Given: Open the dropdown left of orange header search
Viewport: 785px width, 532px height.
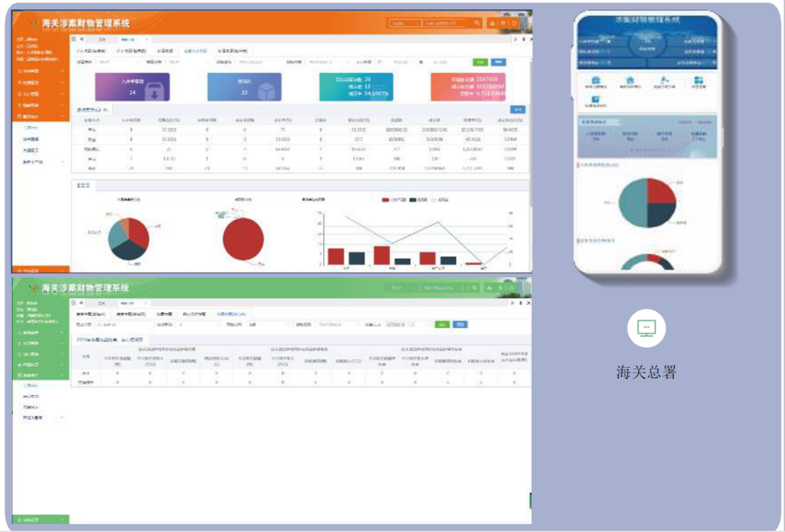Looking at the screenshot, I should (x=404, y=23).
